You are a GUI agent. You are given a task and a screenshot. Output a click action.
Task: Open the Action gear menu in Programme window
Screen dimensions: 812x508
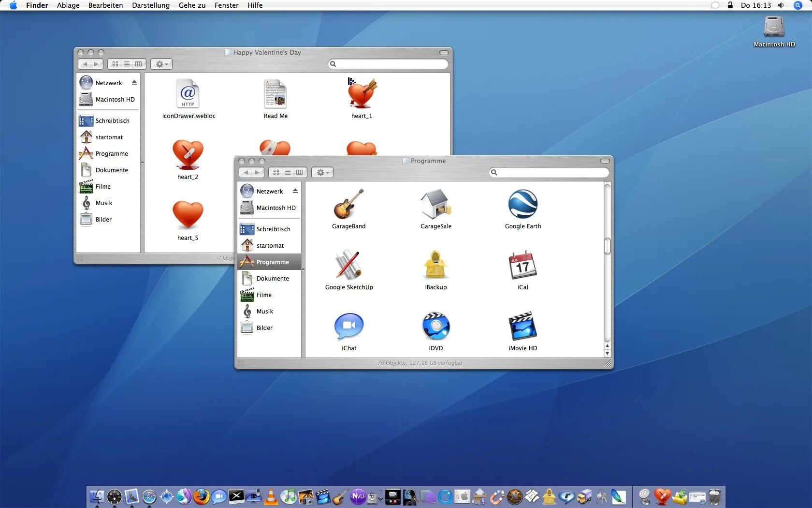tap(322, 172)
